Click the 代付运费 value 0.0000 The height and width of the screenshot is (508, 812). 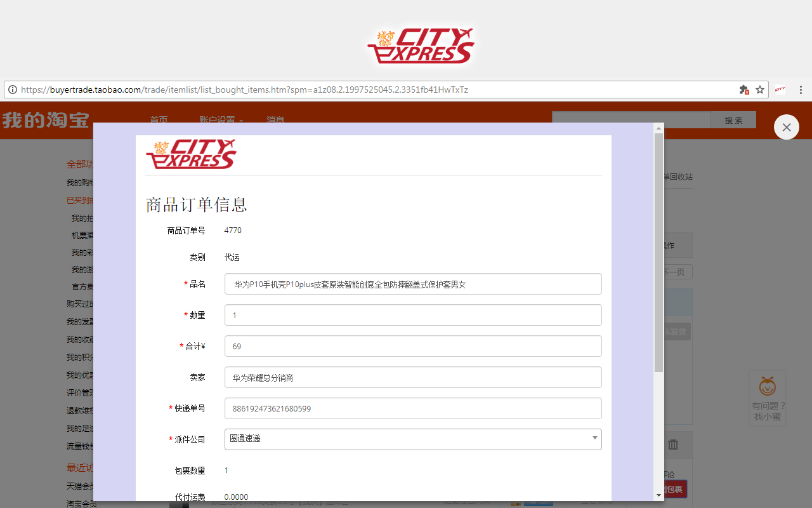point(236,497)
